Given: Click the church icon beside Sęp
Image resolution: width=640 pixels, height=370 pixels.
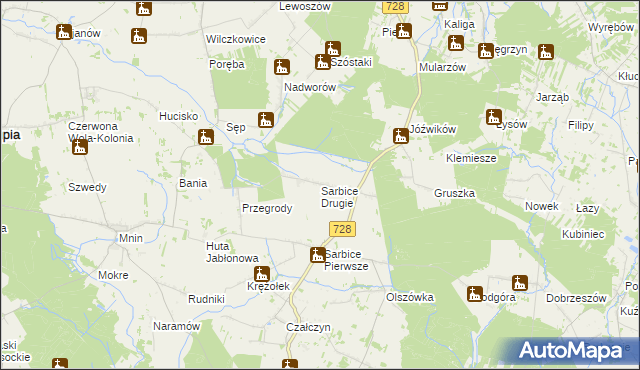Looking at the screenshot, I should tap(266, 120).
